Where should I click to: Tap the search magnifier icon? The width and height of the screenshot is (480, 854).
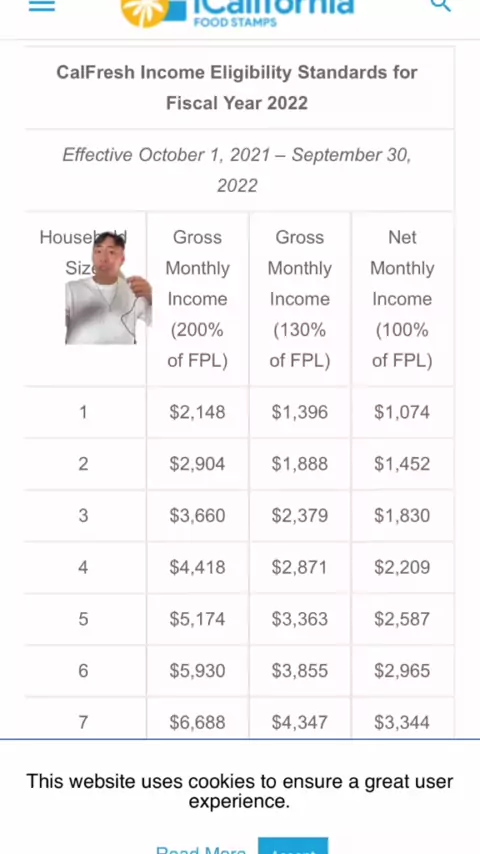[440, 5]
